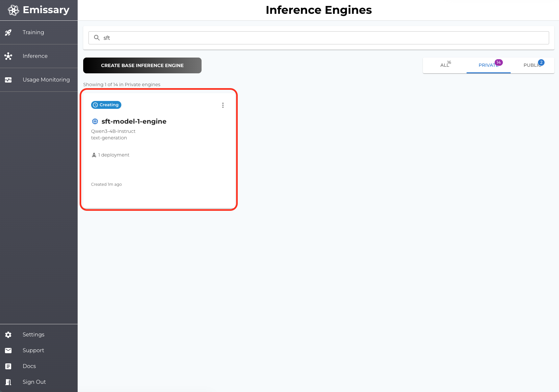Screen dimensions: 559x392
Task: Select the PRIVATE engines tab
Action: 488,65
